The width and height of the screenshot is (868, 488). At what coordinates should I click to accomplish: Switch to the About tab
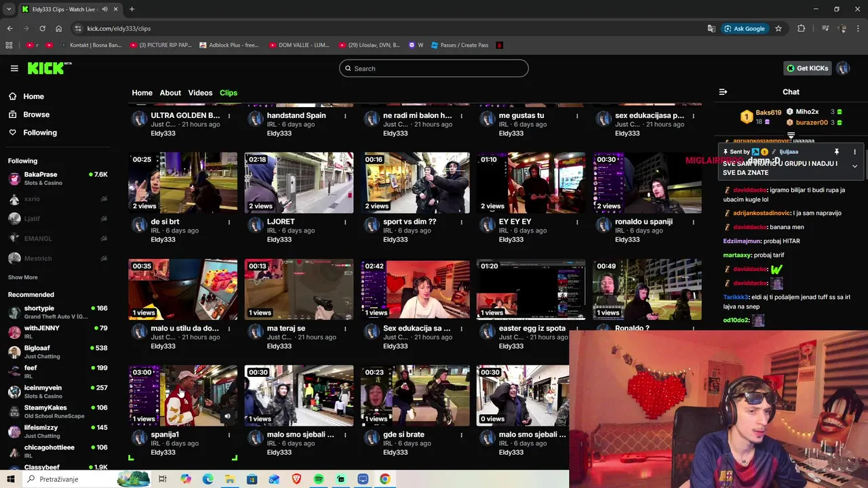click(170, 93)
